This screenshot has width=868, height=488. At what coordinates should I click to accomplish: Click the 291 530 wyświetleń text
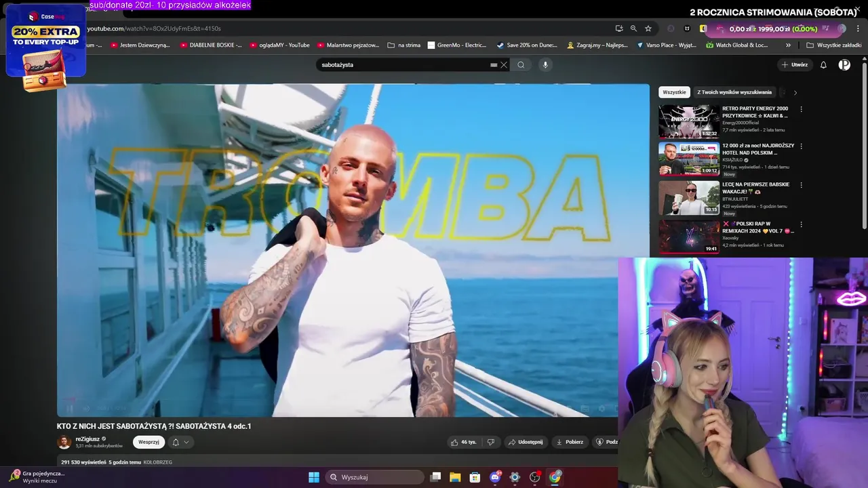(x=83, y=462)
